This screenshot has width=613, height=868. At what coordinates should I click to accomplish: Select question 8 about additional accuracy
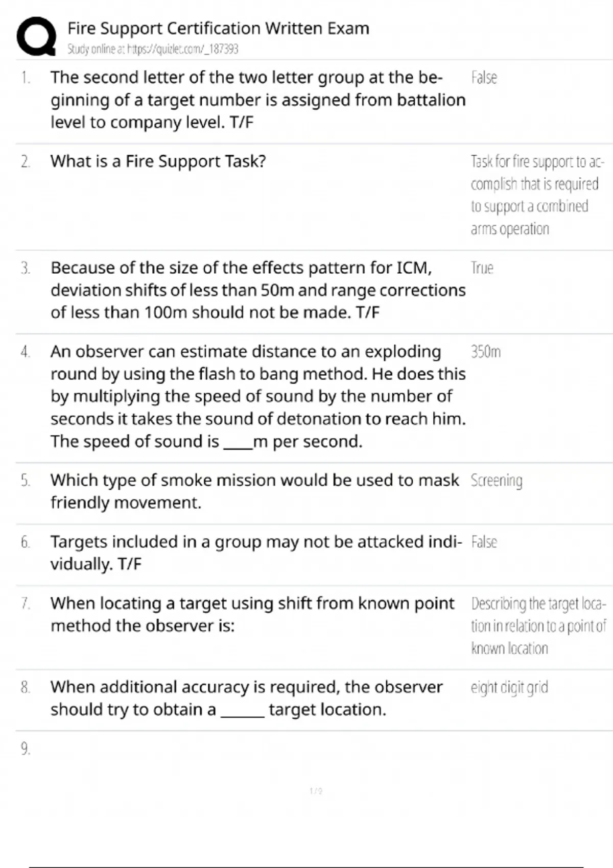coord(246,698)
